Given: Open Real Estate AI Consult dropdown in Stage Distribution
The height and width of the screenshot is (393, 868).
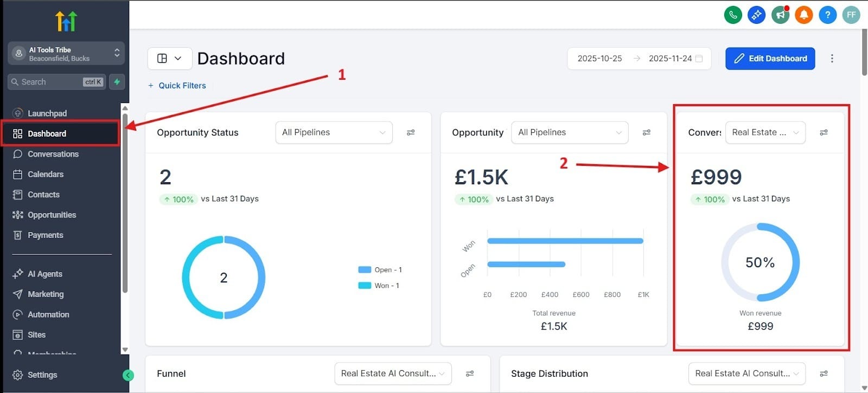Looking at the screenshot, I should click(x=747, y=373).
